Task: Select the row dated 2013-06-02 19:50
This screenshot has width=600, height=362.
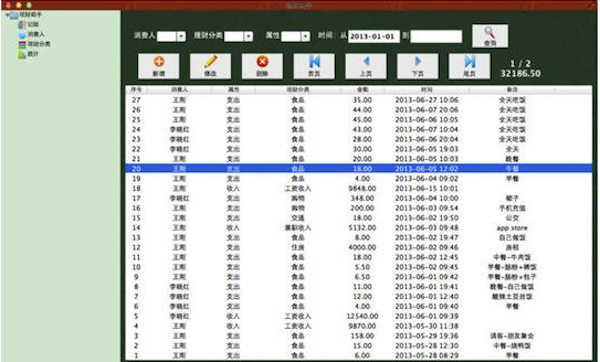Action: 359,218
